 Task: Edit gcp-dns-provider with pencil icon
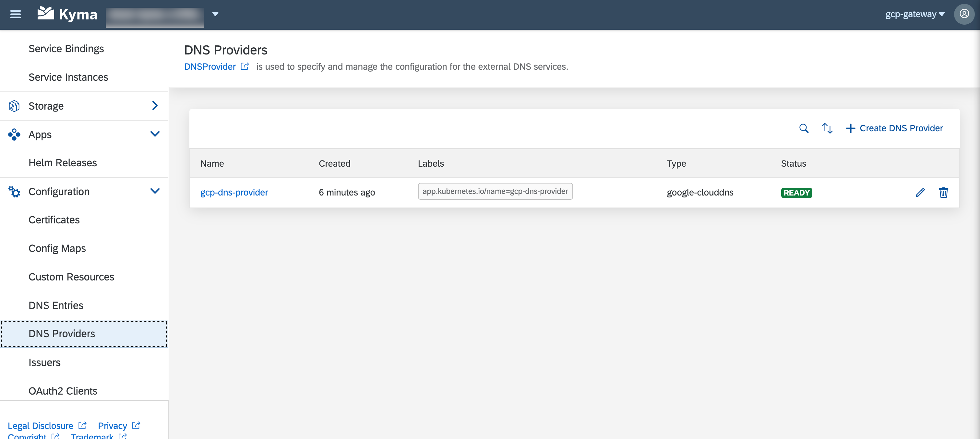click(x=920, y=193)
